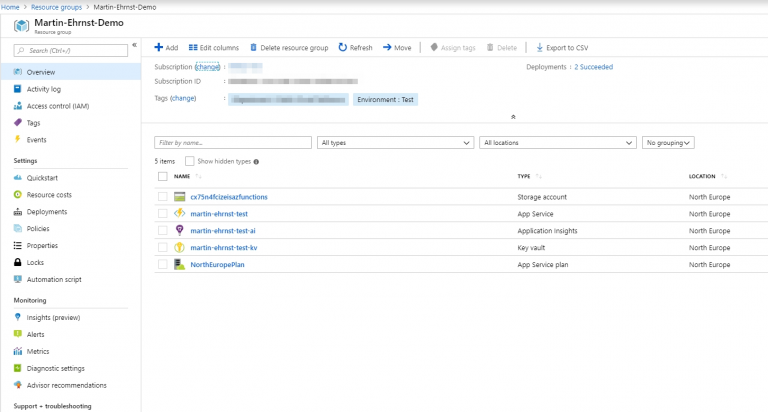
Task: Click the Filter by name input field
Action: [x=233, y=143]
